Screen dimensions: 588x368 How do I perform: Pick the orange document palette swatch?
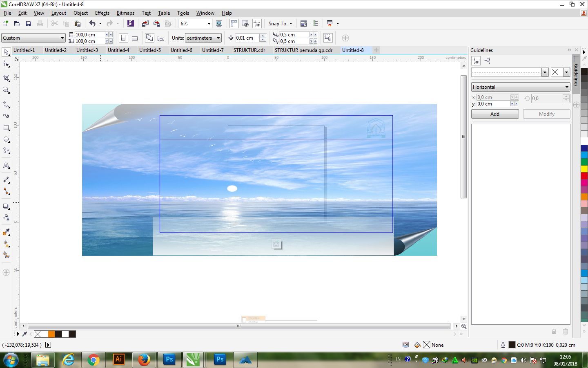click(51, 334)
